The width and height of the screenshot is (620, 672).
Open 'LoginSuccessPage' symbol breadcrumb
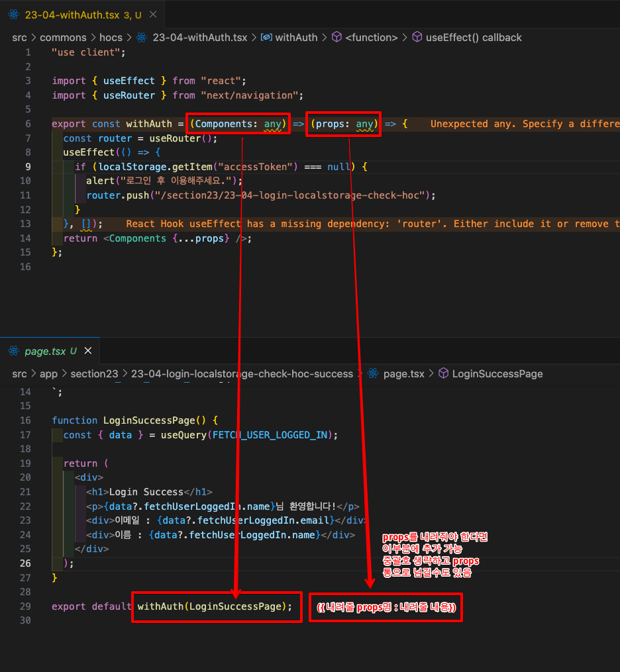497,374
